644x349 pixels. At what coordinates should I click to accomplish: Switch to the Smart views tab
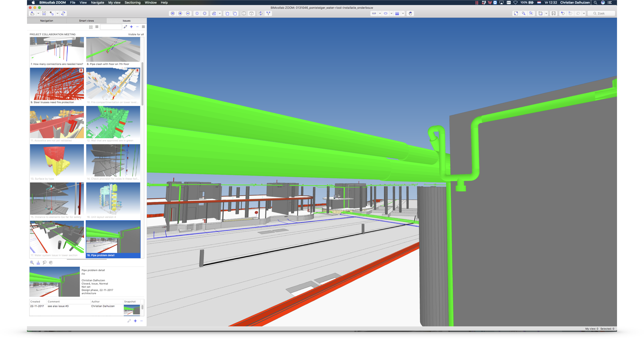click(x=87, y=21)
